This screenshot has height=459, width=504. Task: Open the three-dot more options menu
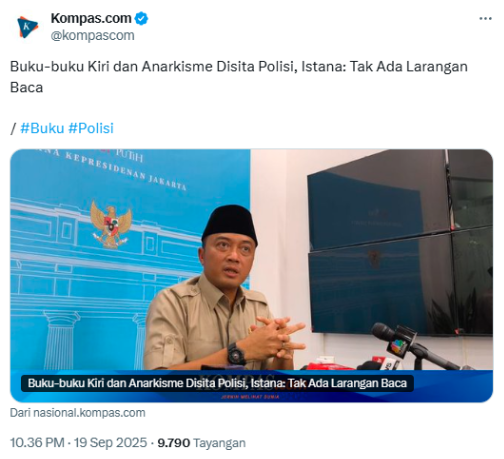485,19
